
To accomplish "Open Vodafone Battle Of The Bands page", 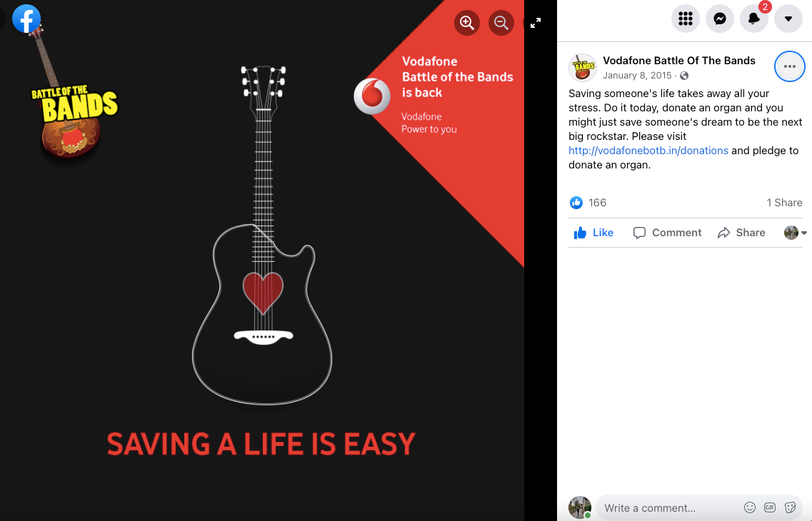I will tap(679, 61).
